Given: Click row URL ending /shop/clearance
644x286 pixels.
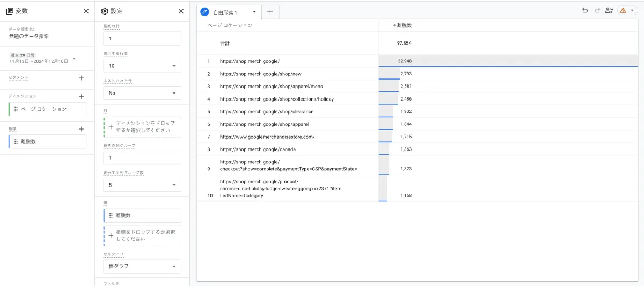Looking at the screenshot, I should (x=267, y=112).
